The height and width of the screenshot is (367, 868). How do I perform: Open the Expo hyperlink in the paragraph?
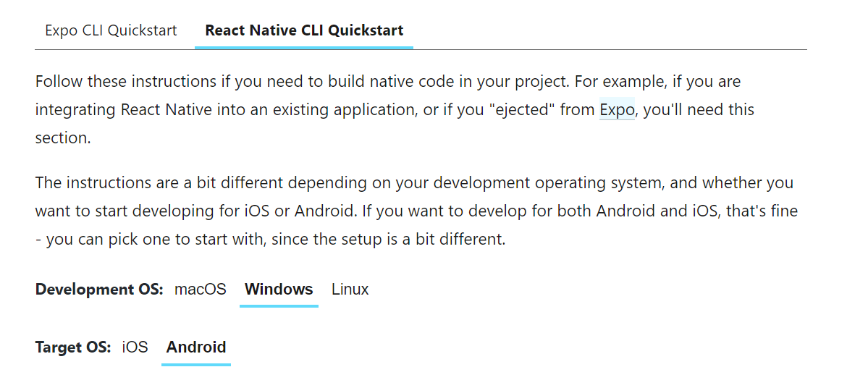point(617,109)
